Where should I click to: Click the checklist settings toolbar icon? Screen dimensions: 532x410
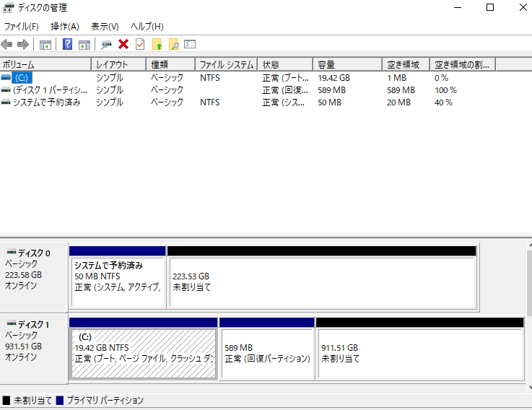pyautogui.click(x=190, y=44)
